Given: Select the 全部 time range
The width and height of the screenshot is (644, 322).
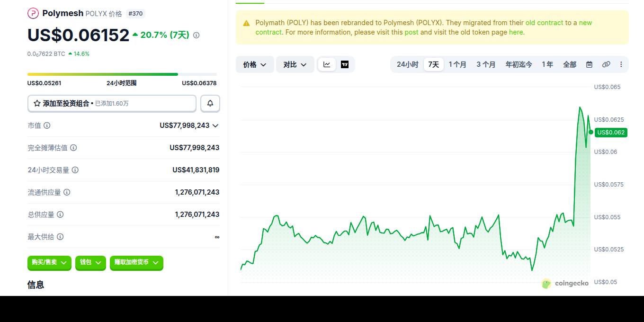Looking at the screenshot, I should click(570, 64).
